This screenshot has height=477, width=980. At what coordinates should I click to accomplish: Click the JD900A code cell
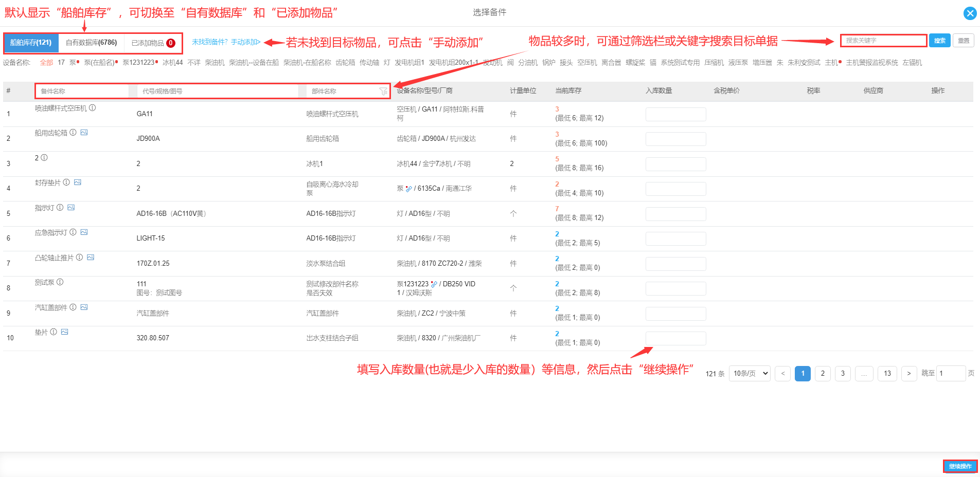[148, 139]
